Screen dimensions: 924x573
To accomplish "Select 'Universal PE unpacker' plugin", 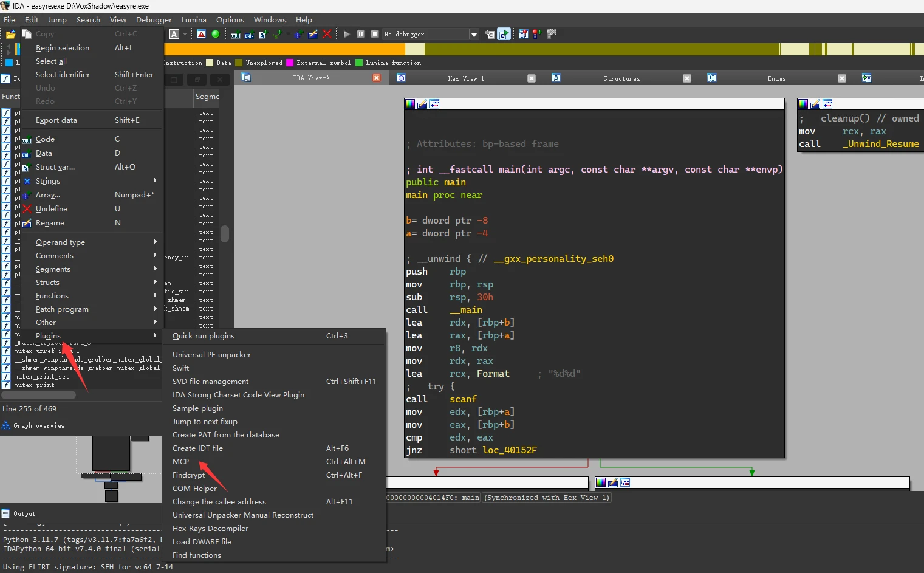I will [x=275, y=355].
